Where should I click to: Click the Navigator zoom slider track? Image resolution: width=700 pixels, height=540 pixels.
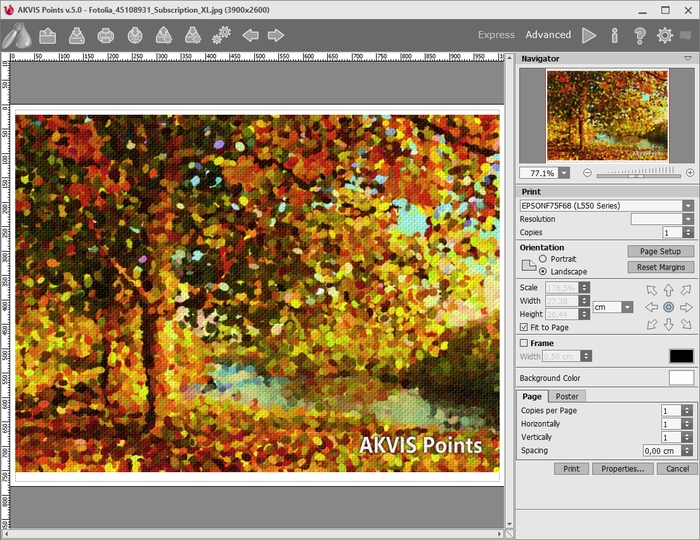[638, 175]
